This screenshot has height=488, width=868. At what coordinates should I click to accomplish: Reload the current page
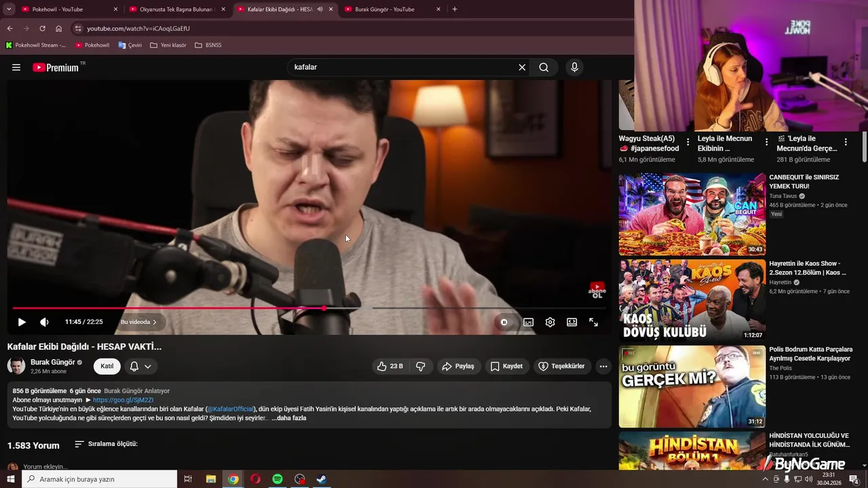tap(42, 28)
